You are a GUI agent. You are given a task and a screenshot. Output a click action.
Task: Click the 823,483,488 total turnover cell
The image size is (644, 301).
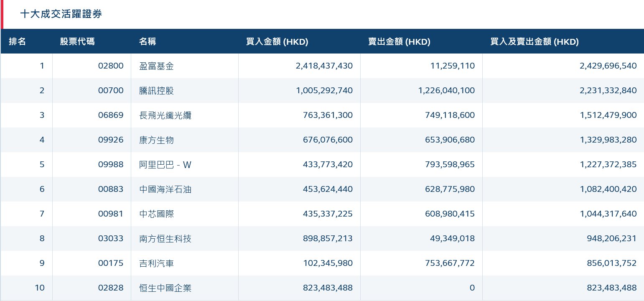point(608,288)
